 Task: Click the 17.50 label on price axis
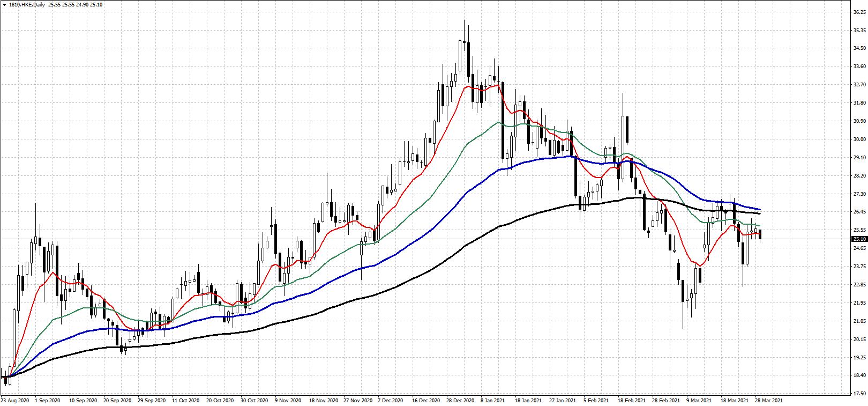(x=859, y=394)
